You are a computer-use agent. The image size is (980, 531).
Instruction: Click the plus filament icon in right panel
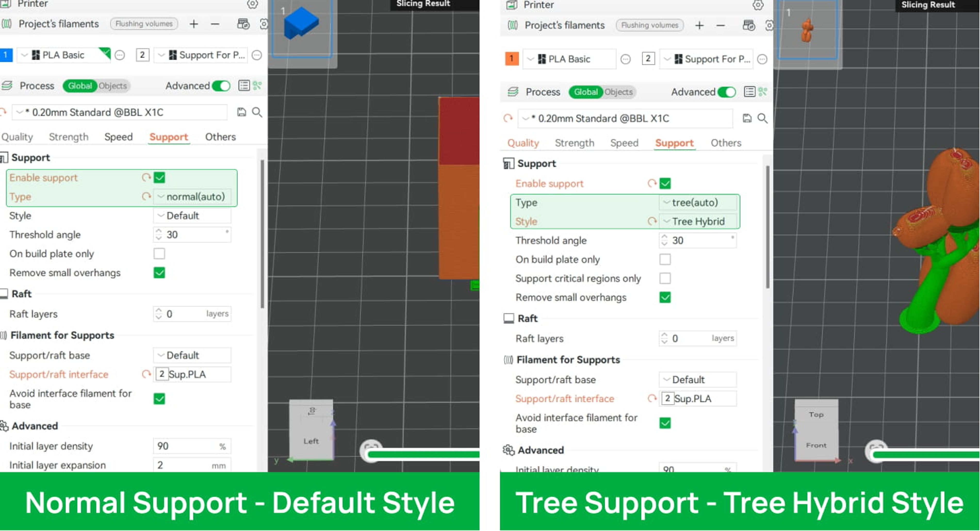[x=699, y=26]
